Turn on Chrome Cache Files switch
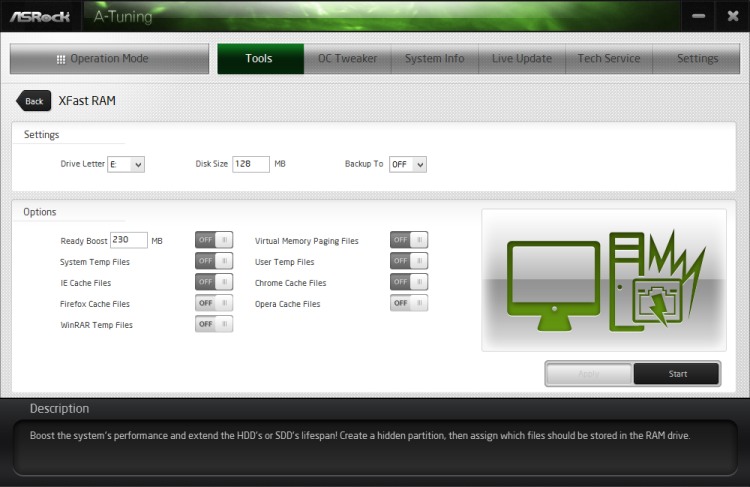750x487 pixels. (x=408, y=282)
